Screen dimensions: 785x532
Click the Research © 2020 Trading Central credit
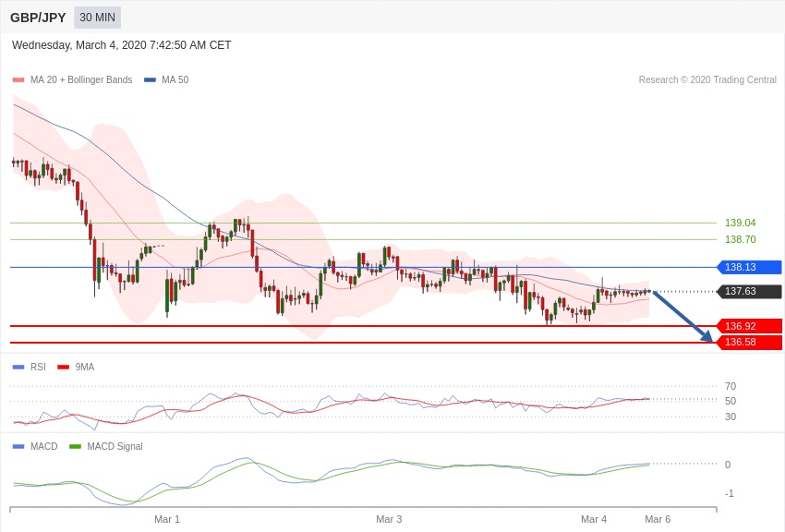pyautogui.click(x=707, y=80)
